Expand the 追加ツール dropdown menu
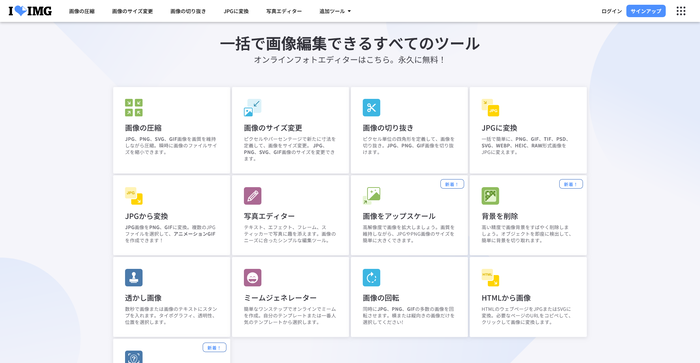 (335, 11)
